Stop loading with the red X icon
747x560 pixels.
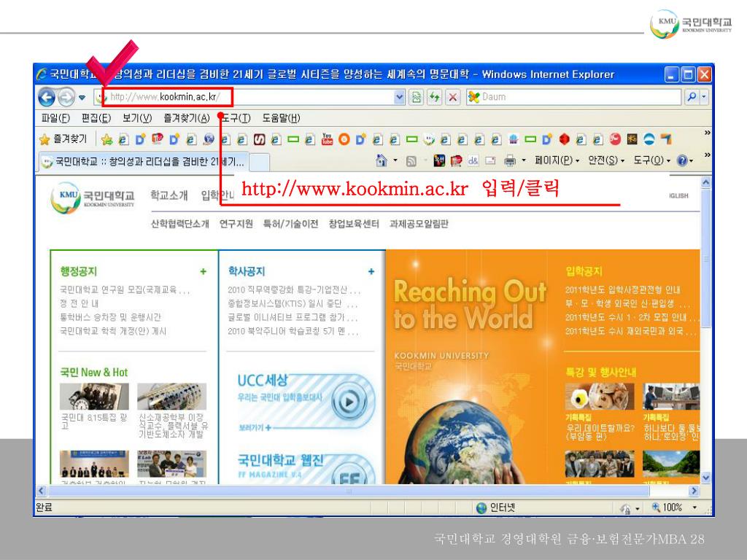[x=452, y=97]
